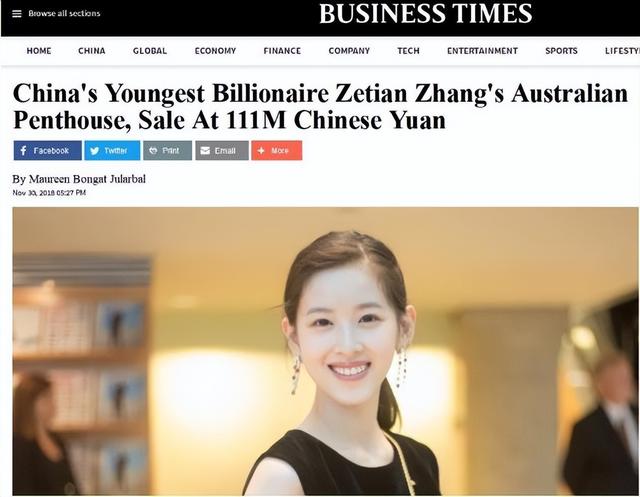Go to the TECH section
Screen dimensions: 640x497
pyautogui.click(x=409, y=51)
